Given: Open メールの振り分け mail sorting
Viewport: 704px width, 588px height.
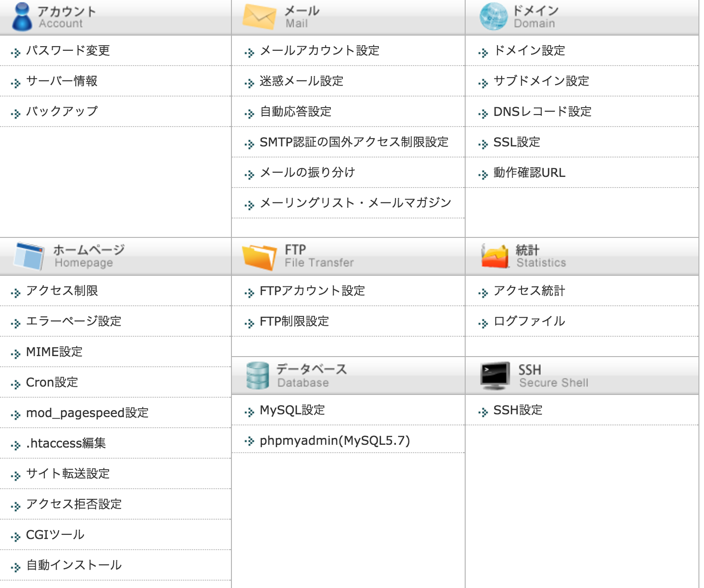Looking at the screenshot, I should (x=308, y=172).
